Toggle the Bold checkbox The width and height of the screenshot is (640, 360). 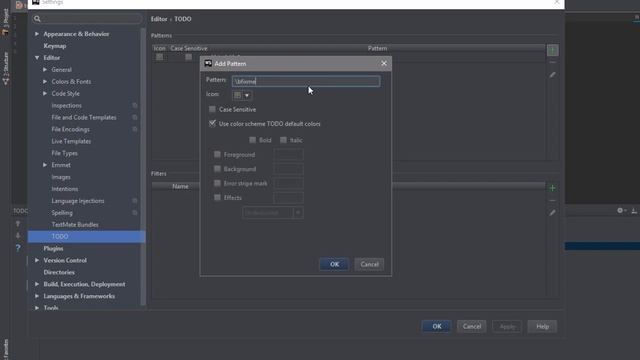(252, 140)
